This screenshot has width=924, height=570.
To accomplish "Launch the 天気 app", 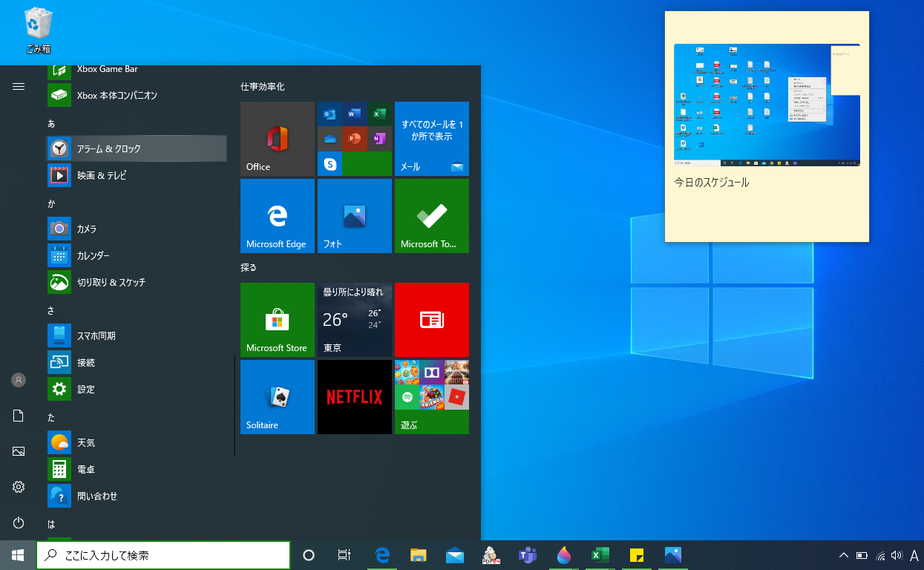I will (137, 442).
